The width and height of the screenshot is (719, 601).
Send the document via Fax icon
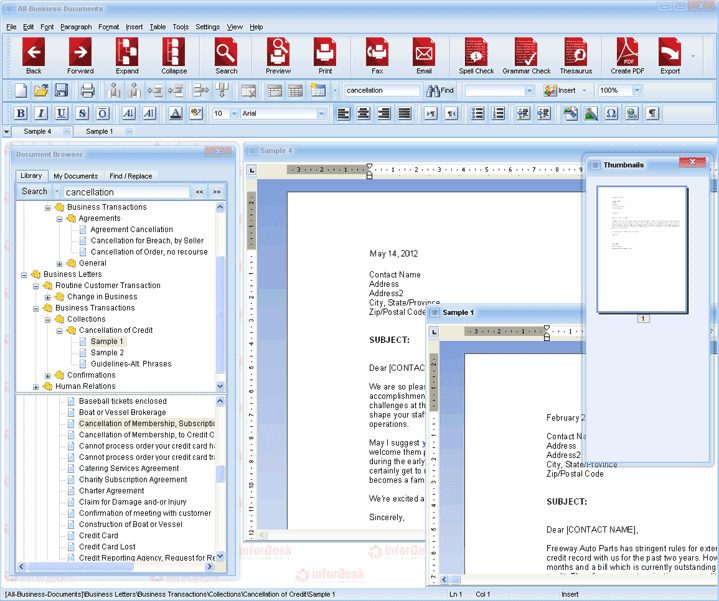click(377, 53)
